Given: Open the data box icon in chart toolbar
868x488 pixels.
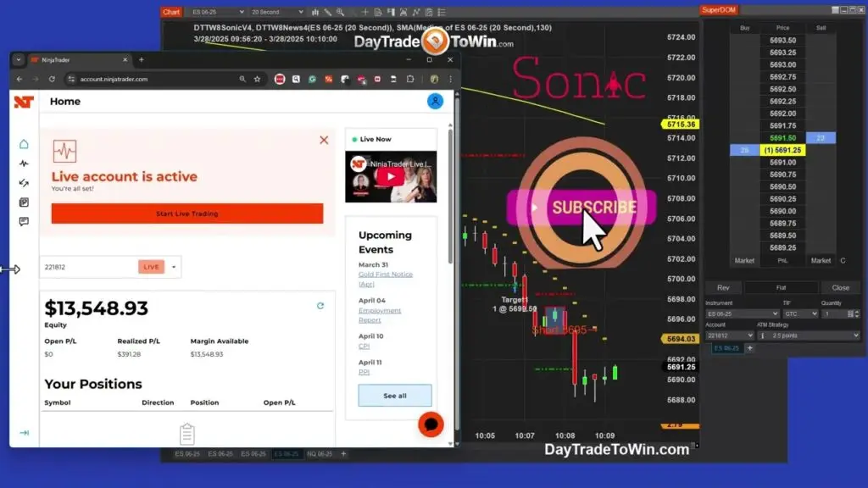Looking at the screenshot, I should point(377,12).
